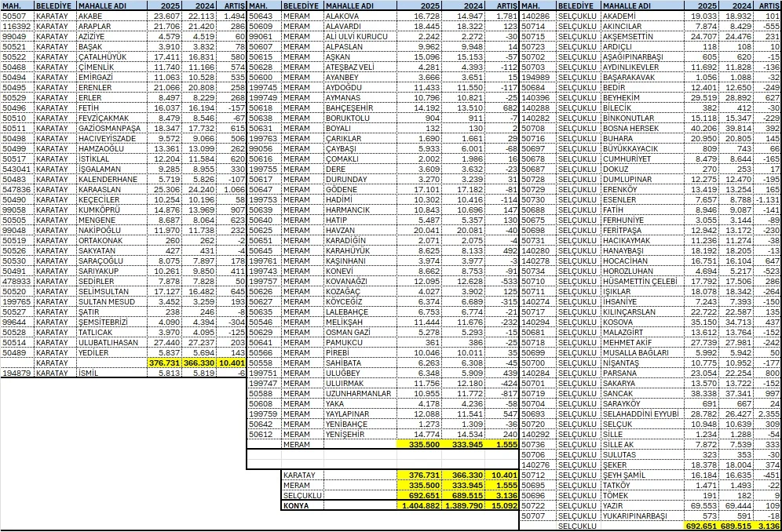Select the İSMİL neighborhood cell

(89, 373)
